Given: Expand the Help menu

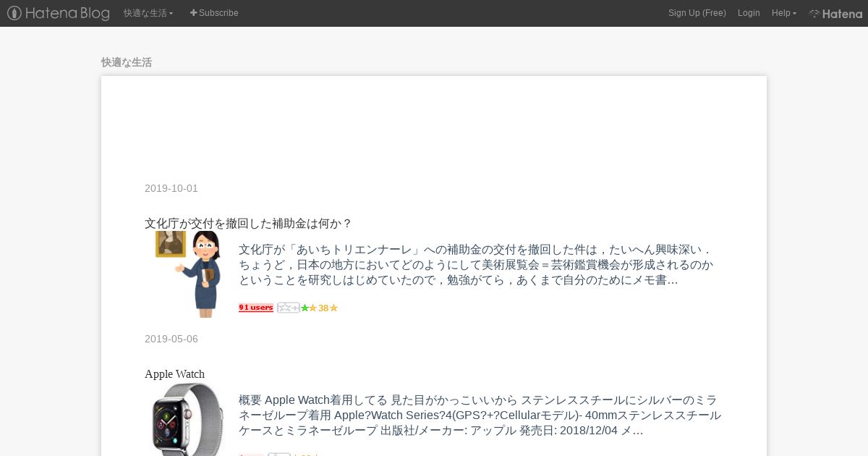Looking at the screenshot, I should click(784, 13).
